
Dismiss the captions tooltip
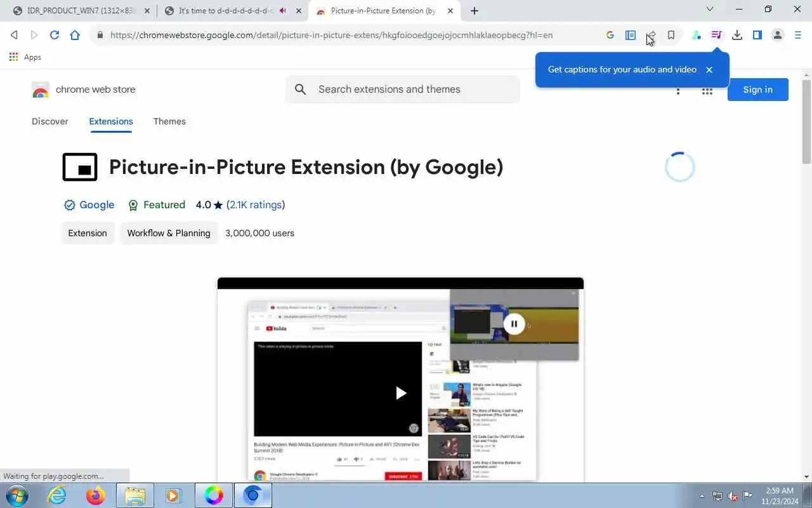coord(709,70)
